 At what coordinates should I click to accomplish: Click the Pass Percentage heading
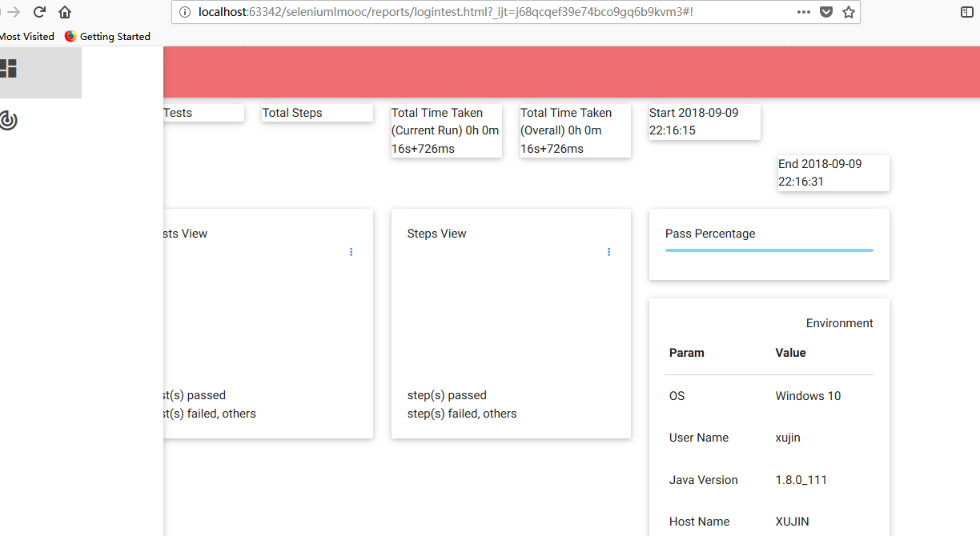point(710,234)
